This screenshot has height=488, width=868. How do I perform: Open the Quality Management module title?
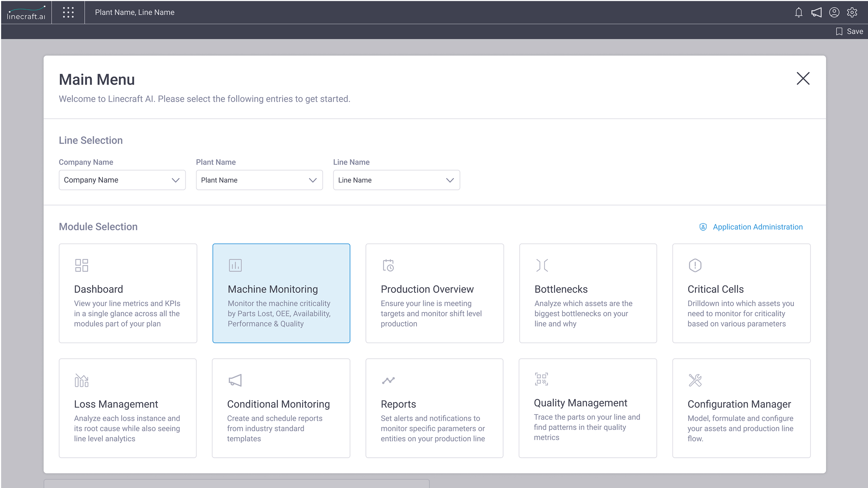[x=581, y=403]
